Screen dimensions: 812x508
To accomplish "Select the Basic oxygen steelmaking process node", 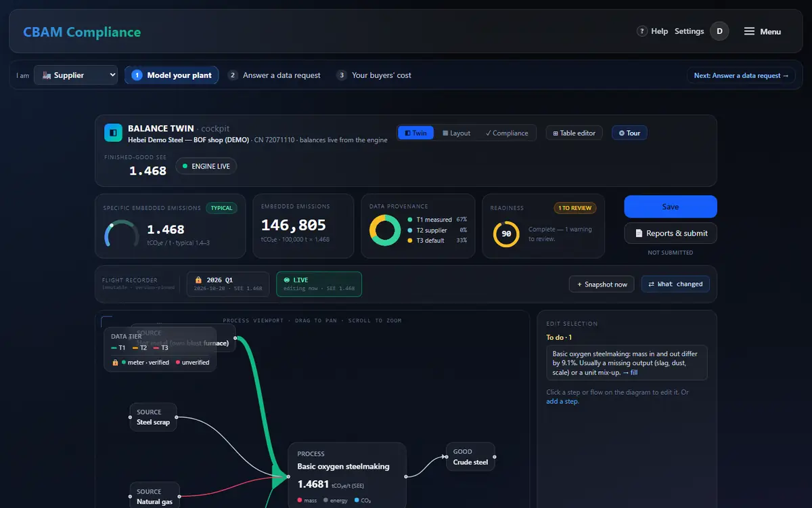I will coord(347,475).
